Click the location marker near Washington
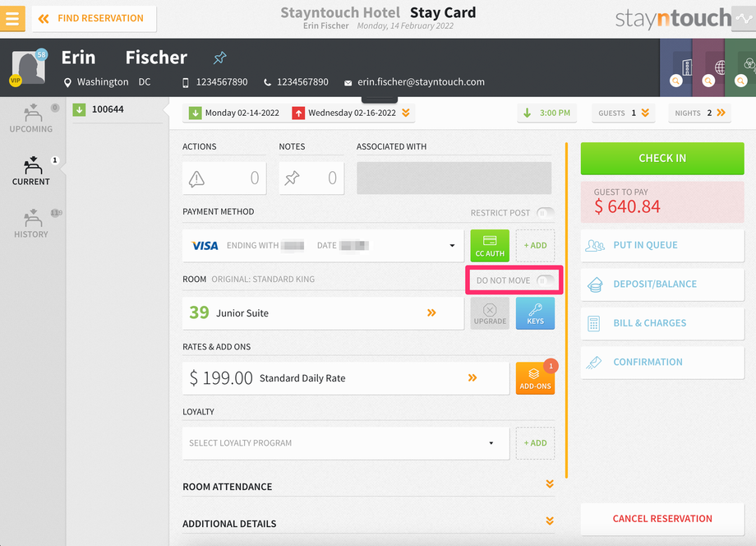 (67, 82)
